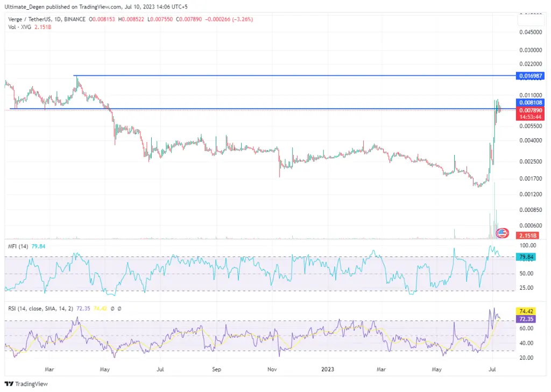Click the US flag economic event icon
The image size is (551, 392).
pyautogui.click(x=502, y=232)
